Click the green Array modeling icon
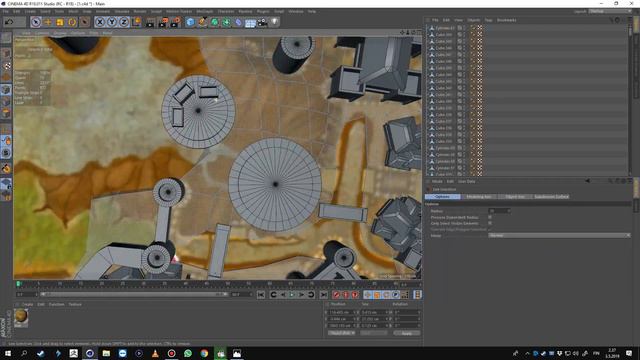Viewport: 640px width, 360px height. tap(226, 22)
